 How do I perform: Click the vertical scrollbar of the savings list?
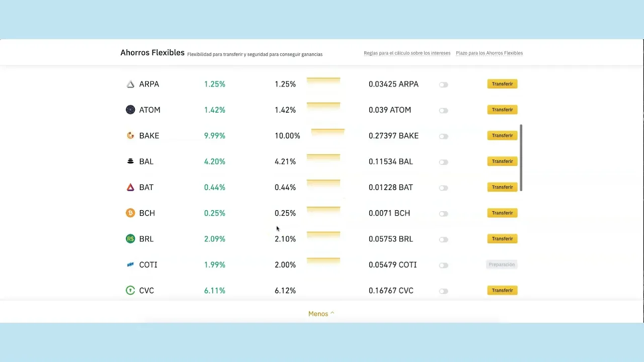pyautogui.click(x=521, y=158)
